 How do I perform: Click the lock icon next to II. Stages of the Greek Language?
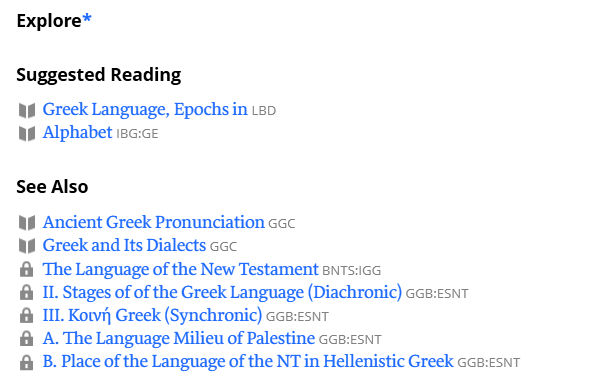point(26,292)
